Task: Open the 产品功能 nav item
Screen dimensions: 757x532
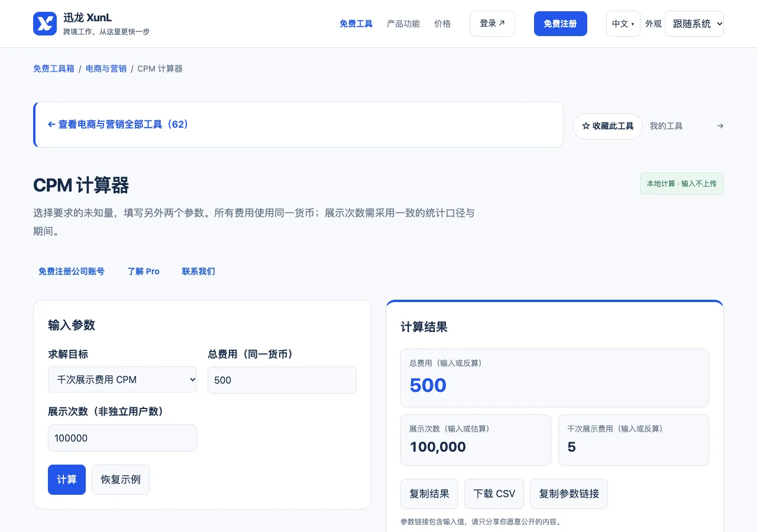Action: 403,24
